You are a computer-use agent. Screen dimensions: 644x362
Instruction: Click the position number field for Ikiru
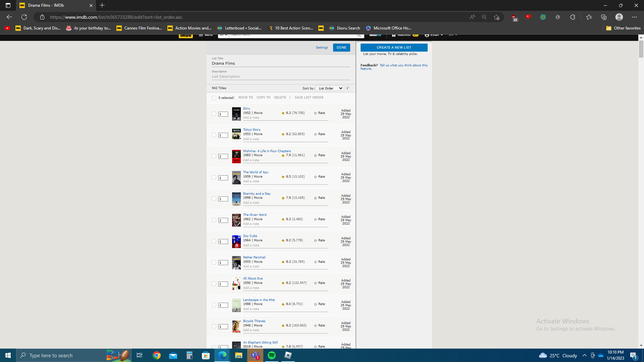point(223,114)
